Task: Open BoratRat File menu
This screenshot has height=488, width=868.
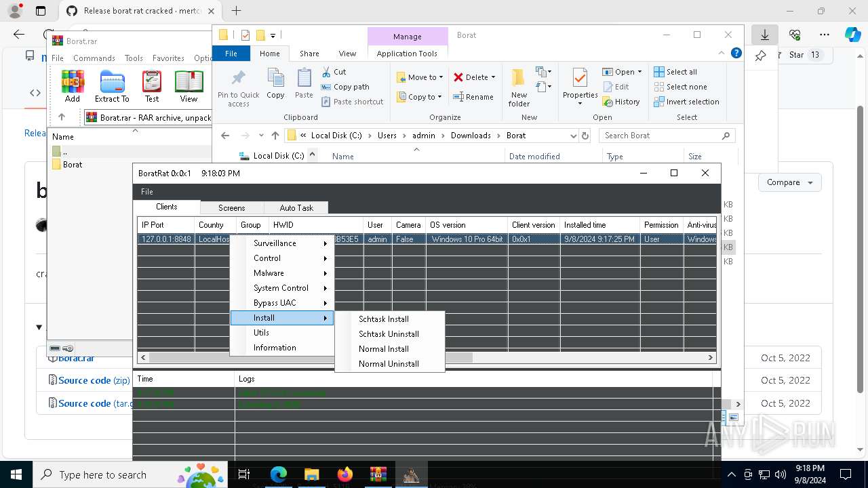Action: coord(147,192)
